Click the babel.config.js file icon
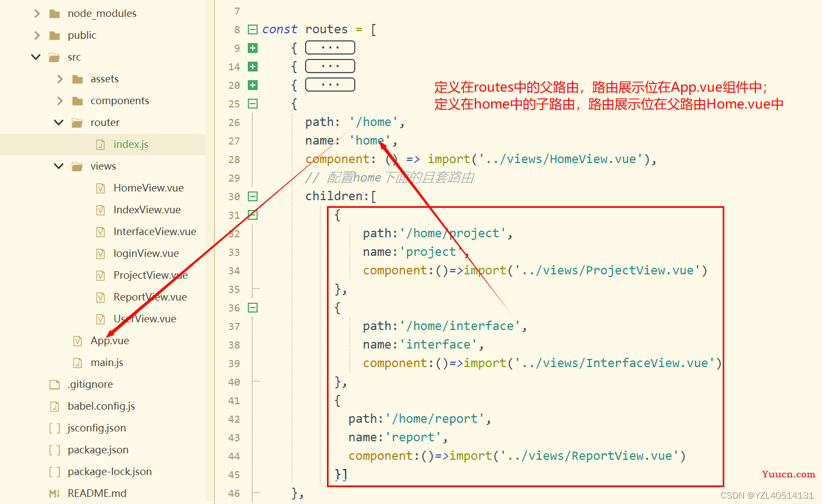This screenshot has width=822, height=504. coord(55,406)
